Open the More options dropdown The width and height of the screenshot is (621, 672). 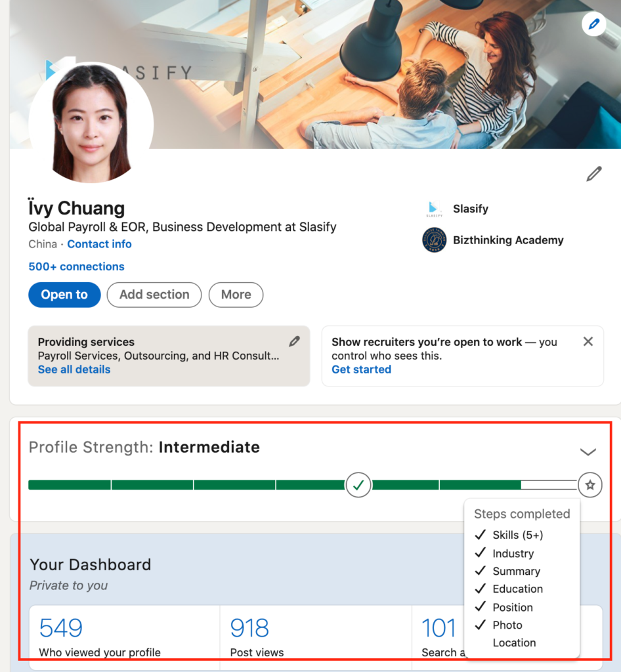[x=236, y=295]
